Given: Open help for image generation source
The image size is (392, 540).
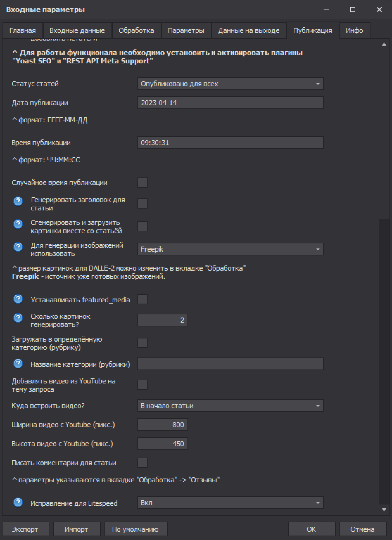Looking at the screenshot, I should [x=18, y=247].
